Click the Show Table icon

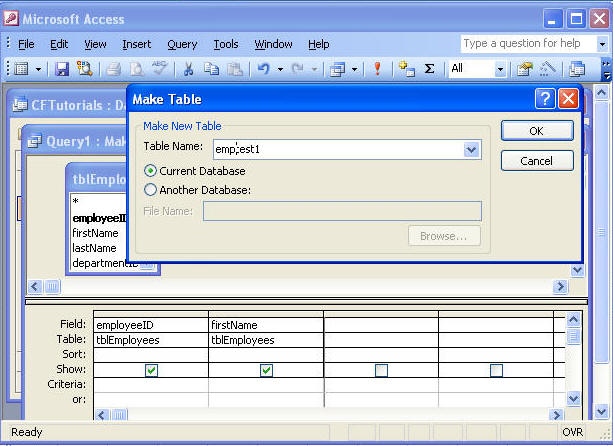tap(407, 69)
